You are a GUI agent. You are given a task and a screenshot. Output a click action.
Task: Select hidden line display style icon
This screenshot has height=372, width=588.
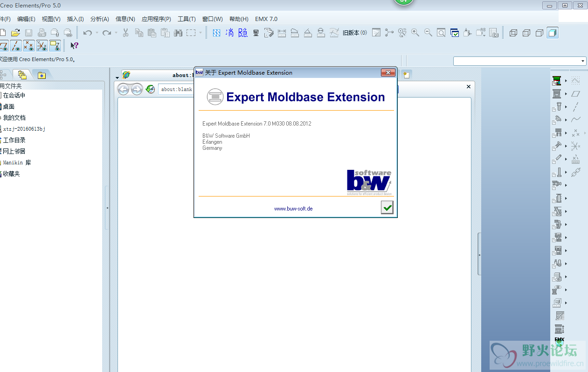(x=526, y=33)
